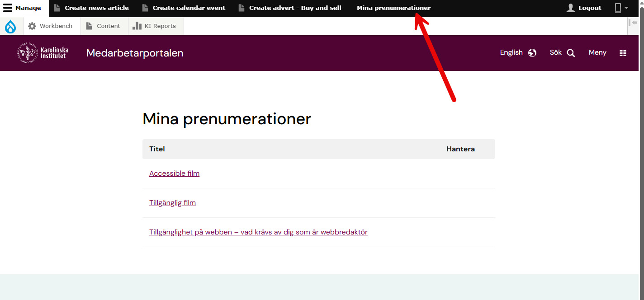644x300 pixels.
Task: Click the KI Reports bar-chart icon
Action: 137,26
